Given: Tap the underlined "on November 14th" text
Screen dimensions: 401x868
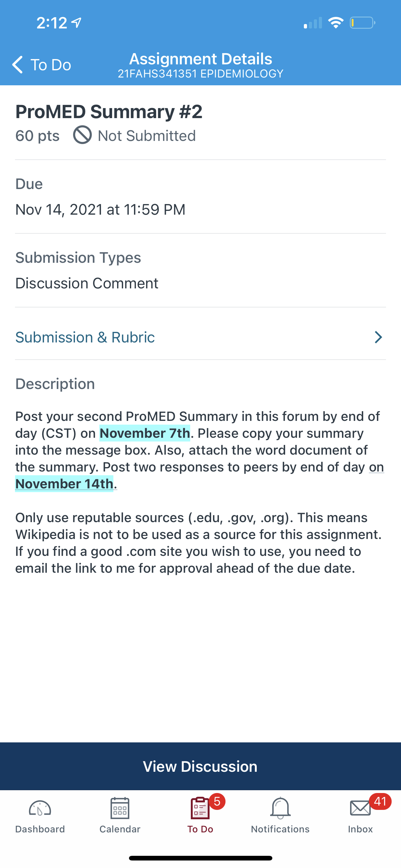Looking at the screenshot, I should pyautogui.click(x=200, y=476).
